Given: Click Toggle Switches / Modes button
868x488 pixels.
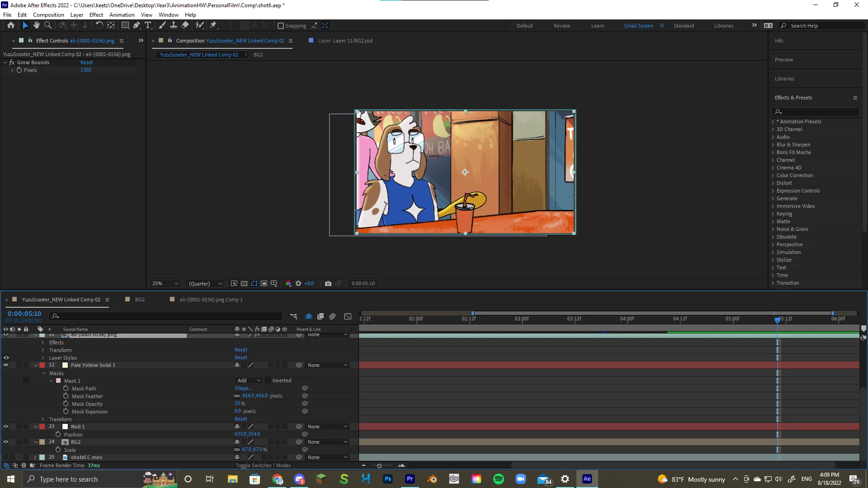Looking at the screenshot, I should click(x=263, y=465).
